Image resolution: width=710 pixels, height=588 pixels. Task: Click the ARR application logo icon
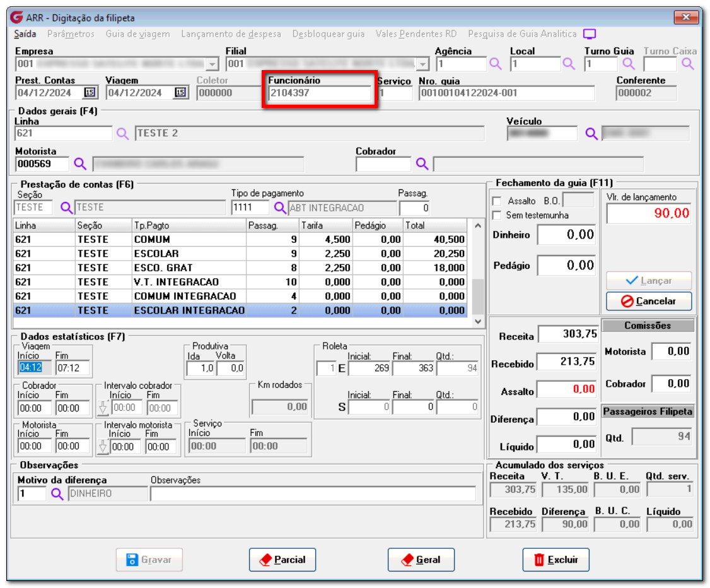[x=17, y=18]
